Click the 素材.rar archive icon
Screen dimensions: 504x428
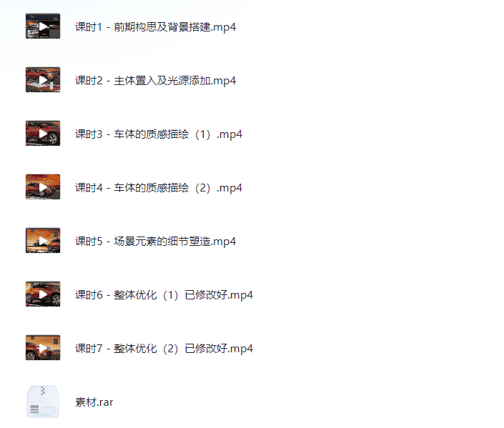(43, 402)
